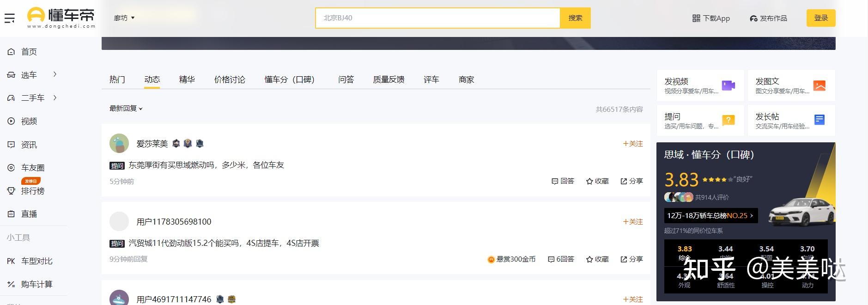This screenshot has width=868, height=305.
Task: Expand the 选车 submenu arrow
Action: coord(55,74)
